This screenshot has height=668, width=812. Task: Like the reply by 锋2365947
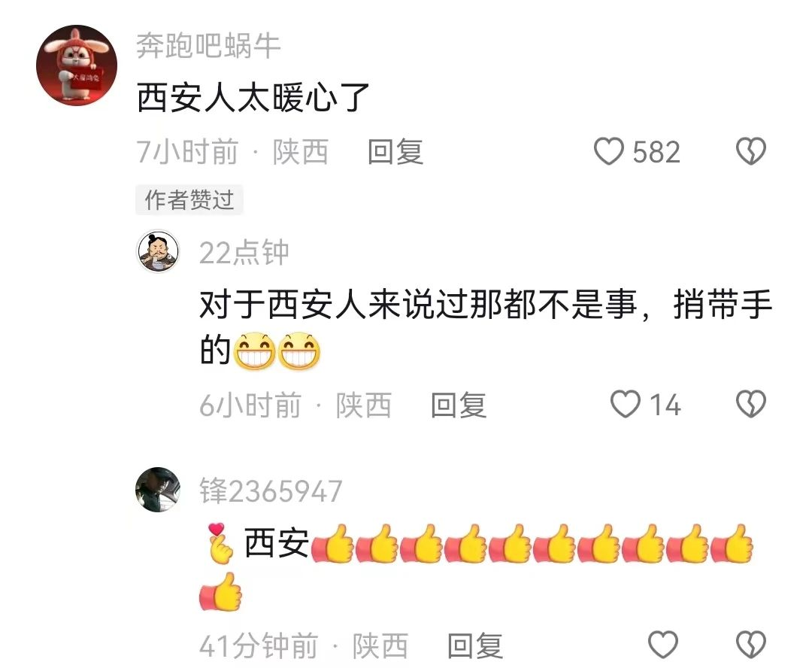(663, 645)
